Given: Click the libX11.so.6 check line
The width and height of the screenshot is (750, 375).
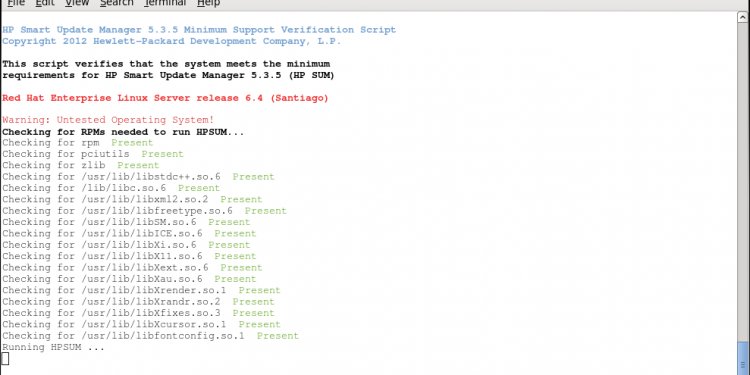Looking at the screenshot, I should (129, 256).
